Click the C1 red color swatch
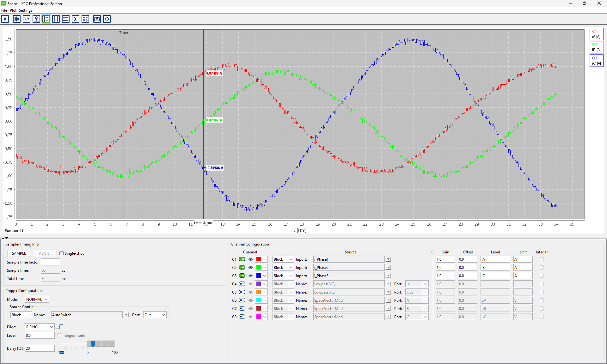 coord(259,259)
